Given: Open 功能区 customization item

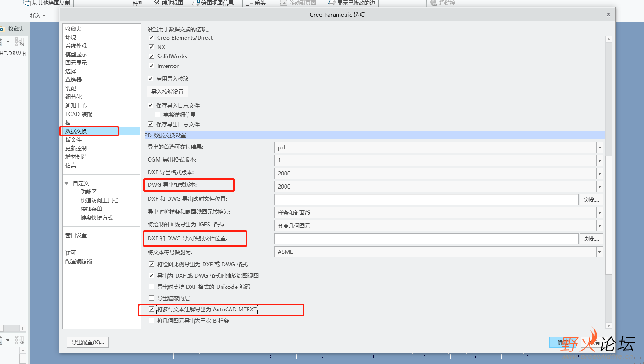Looking at the screenshot, I should 89,192.
